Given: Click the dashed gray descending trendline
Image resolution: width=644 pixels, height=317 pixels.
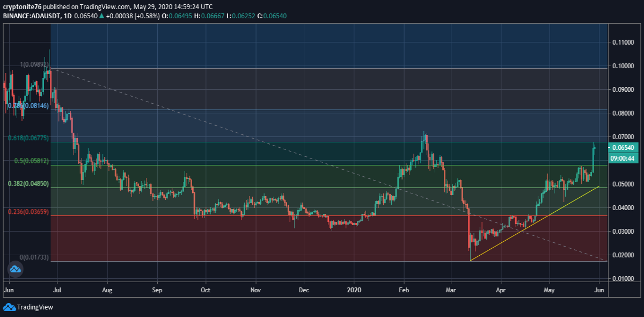Looking at the screenshot, I should [322, 161].
